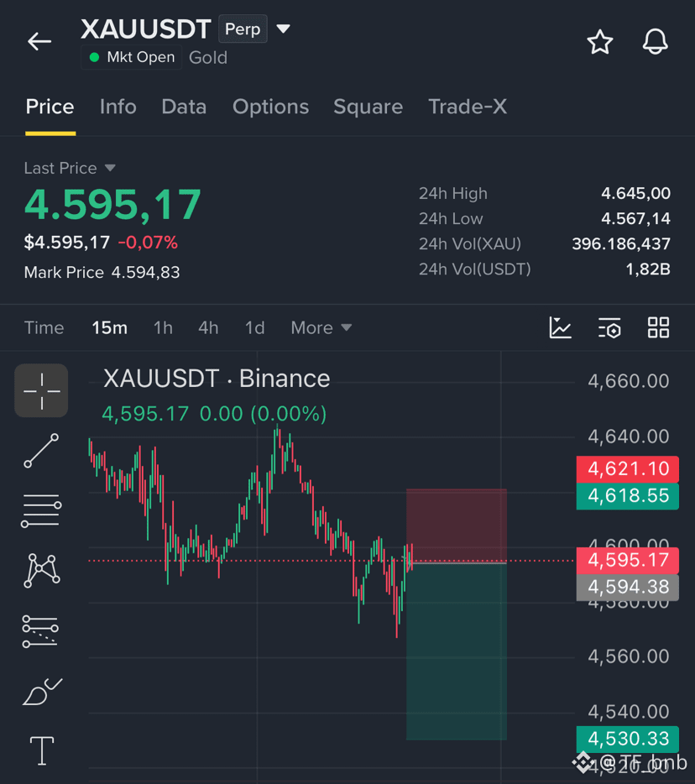Screen dimensions: 695x784
Task: Click the 4,595.17 current price axis label
Action: (x=628, y=561)
